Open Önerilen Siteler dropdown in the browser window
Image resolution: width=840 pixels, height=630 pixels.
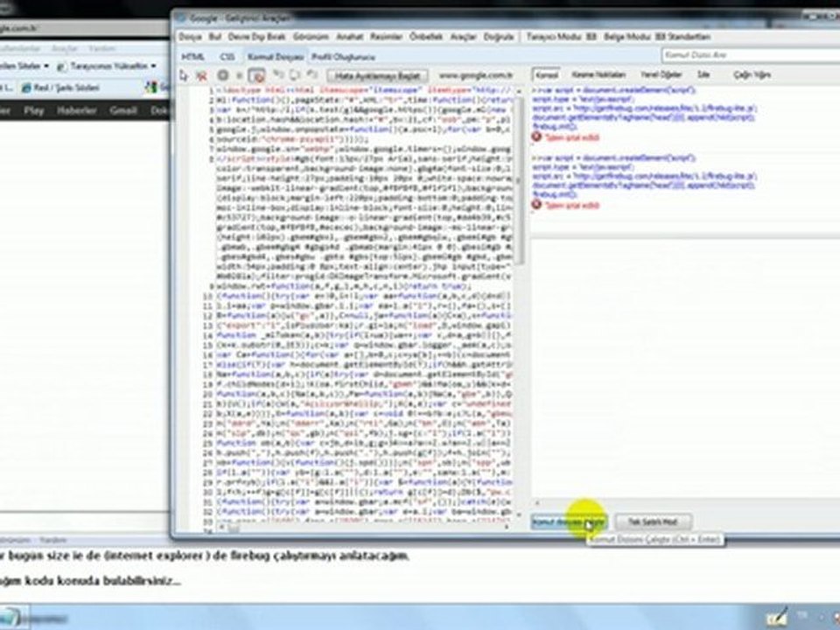[x=25, y=66]
